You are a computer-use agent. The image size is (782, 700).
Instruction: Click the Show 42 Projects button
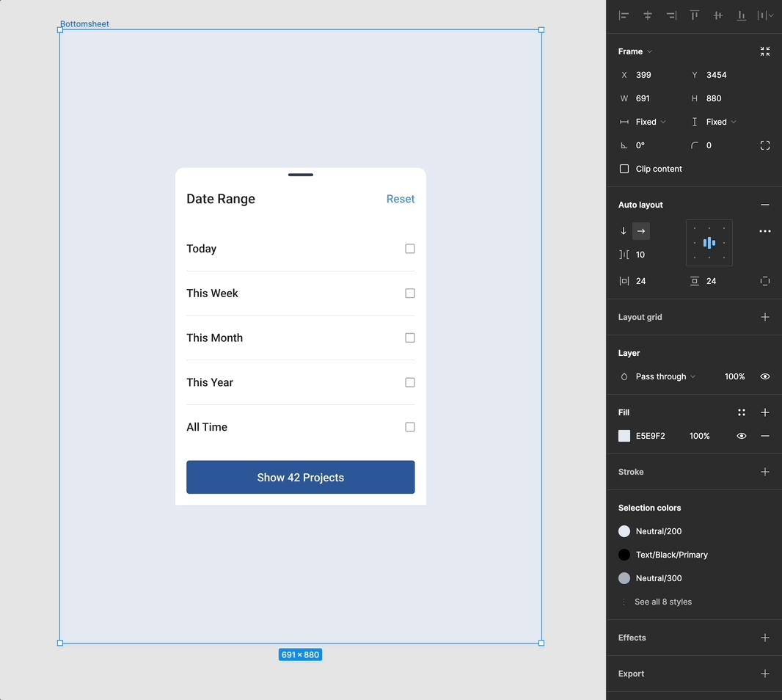[x=300, y=477]
